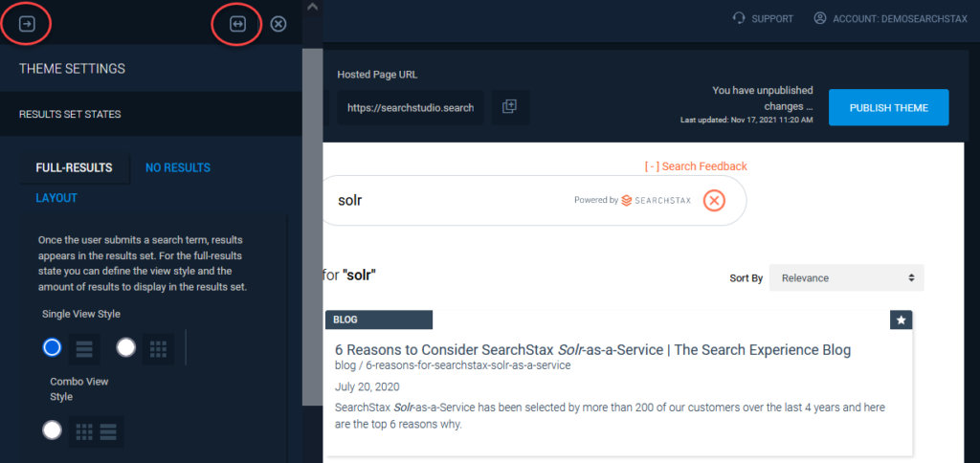Select the grid single view radio button

click(x=125, y=347)
